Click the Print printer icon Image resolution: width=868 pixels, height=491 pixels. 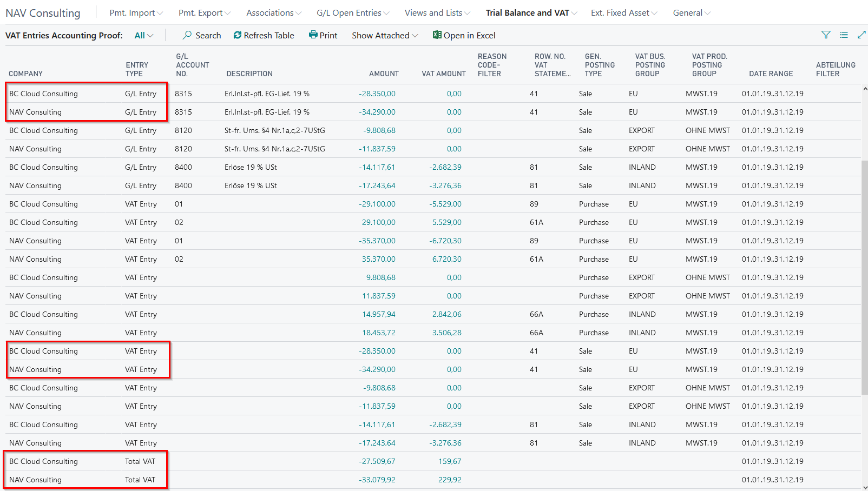(x=313, y=35)
